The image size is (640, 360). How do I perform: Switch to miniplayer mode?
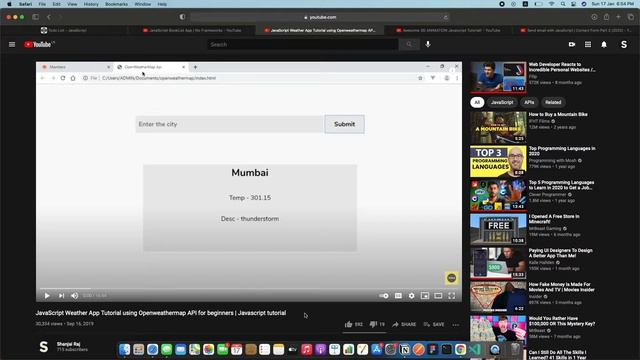click(x=425, y=296)
